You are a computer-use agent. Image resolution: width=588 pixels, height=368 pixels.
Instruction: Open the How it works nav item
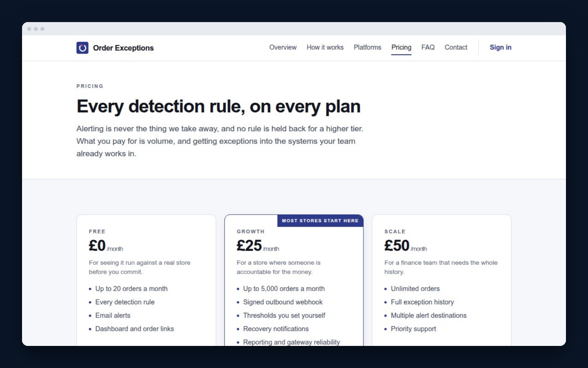click(325, 47)
